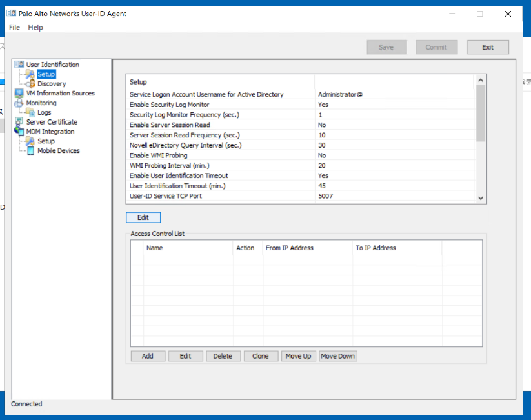Click 'Security Log Monitor Frequency (sec.)' row

point(301,115)
